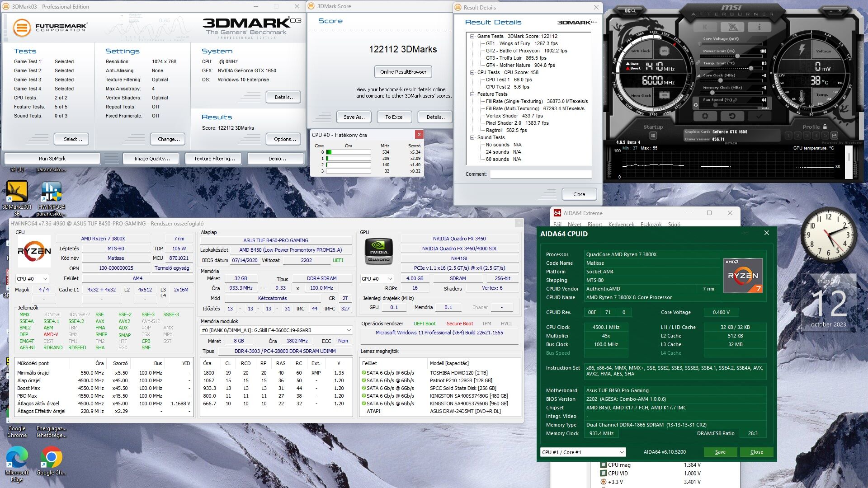Viewport: 868px width, 488px height.
Task: Reset Afterburner settings with the circular arrow
Action: (732, 116)
